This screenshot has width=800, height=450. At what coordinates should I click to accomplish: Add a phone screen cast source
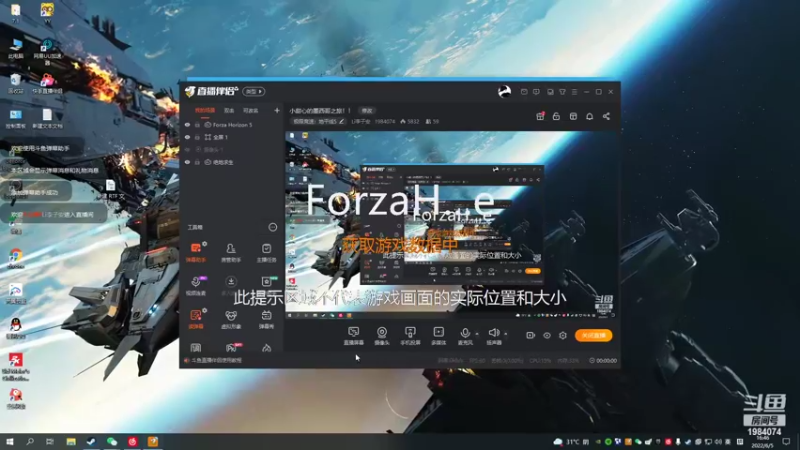click(x=410, y=336)
